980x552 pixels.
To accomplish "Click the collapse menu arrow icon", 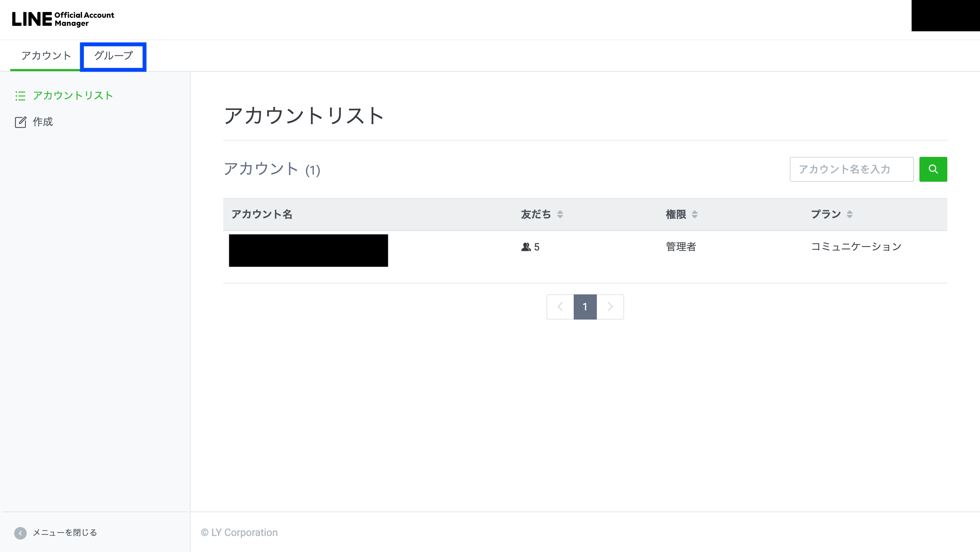I will (20, 533).
